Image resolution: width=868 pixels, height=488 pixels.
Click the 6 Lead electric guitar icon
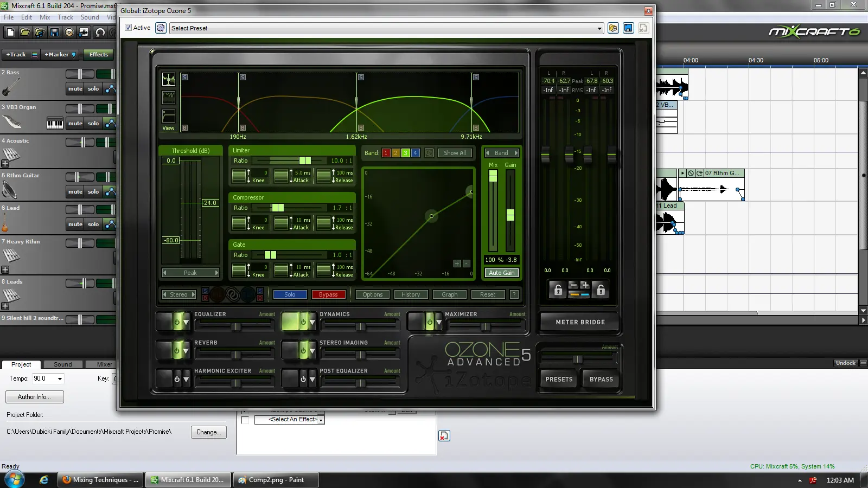(x=5, y=223)
